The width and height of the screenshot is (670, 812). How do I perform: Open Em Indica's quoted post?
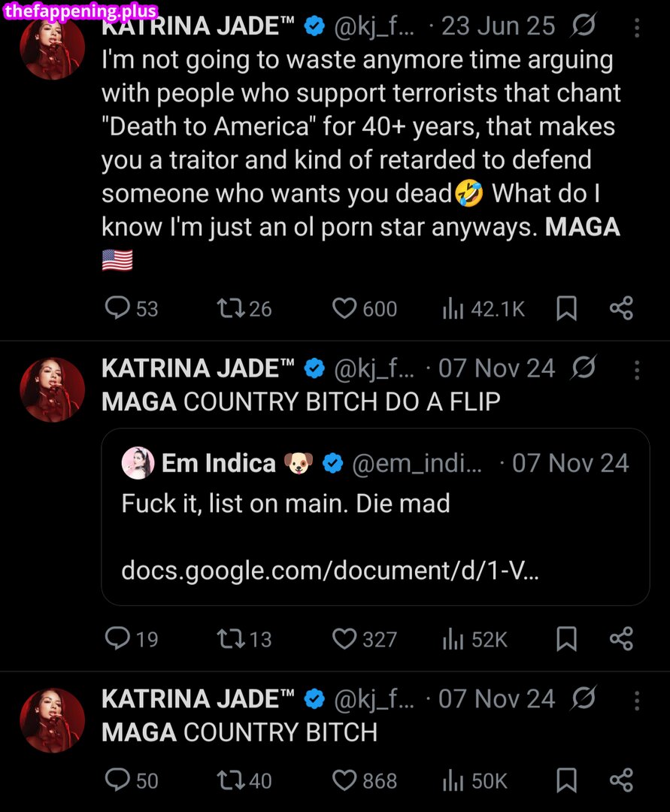click(x=374, y=519)
